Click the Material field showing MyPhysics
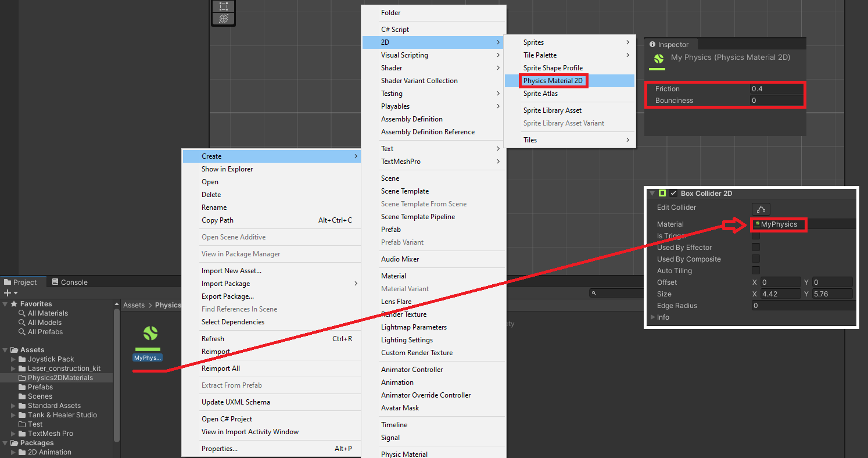 804,224
